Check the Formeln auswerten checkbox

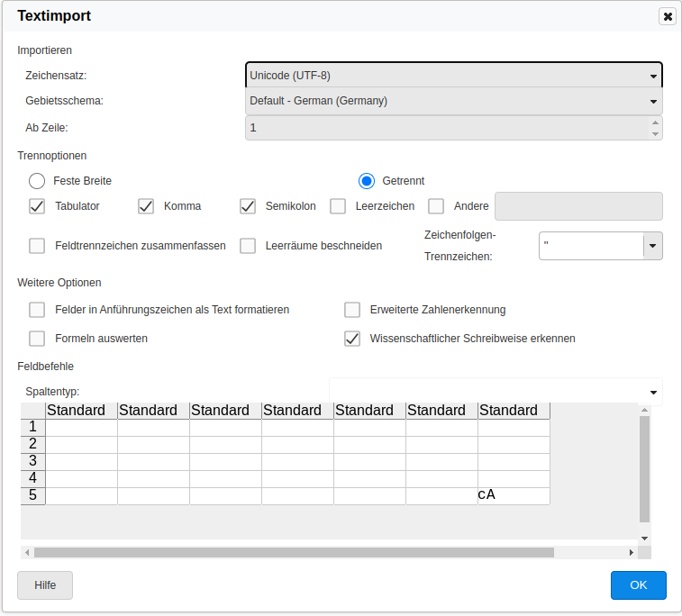click(37, 339)
